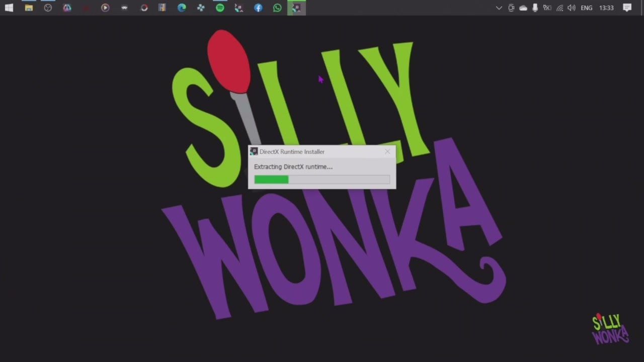Open the Windows Start menu
The height and width of the screenshot is (362, 644).
click(9, 8)
